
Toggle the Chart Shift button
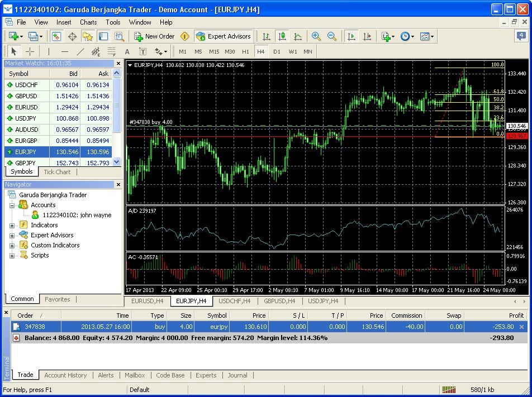[367, 36]
